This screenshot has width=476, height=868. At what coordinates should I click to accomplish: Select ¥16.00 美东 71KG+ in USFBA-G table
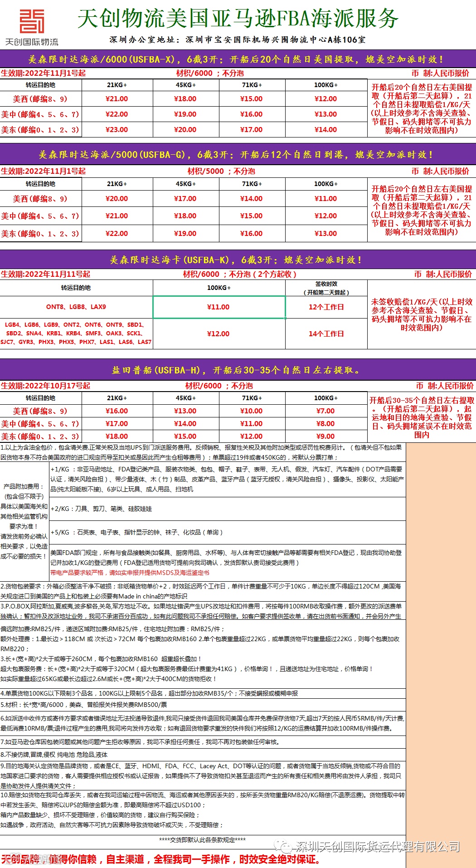pos(252,233)
